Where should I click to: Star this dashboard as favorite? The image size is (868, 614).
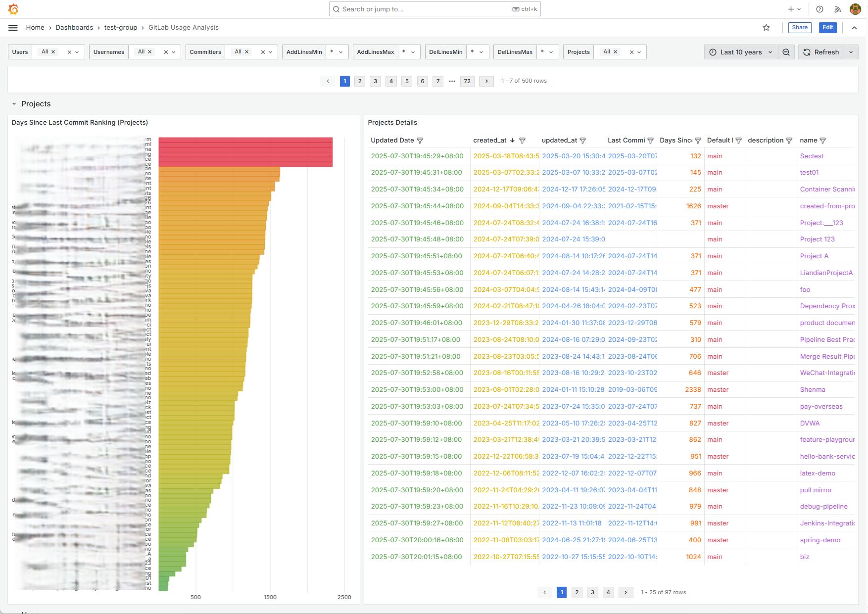766,28
